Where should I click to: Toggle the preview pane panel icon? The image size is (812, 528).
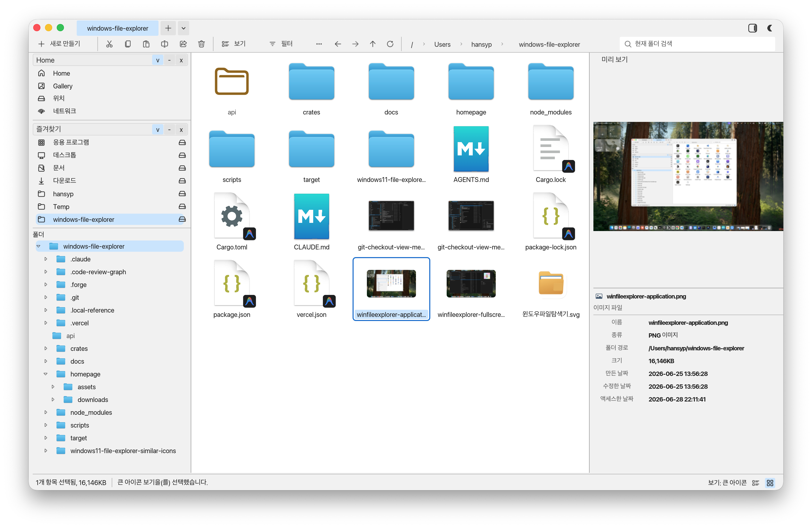click(753, 28)
